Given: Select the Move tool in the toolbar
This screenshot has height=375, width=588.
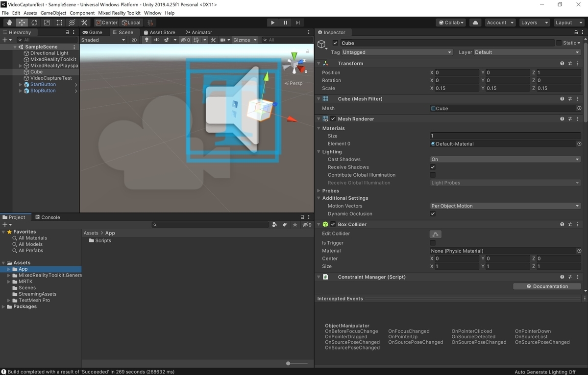Looking at the screenshot, I should (22, 23).
